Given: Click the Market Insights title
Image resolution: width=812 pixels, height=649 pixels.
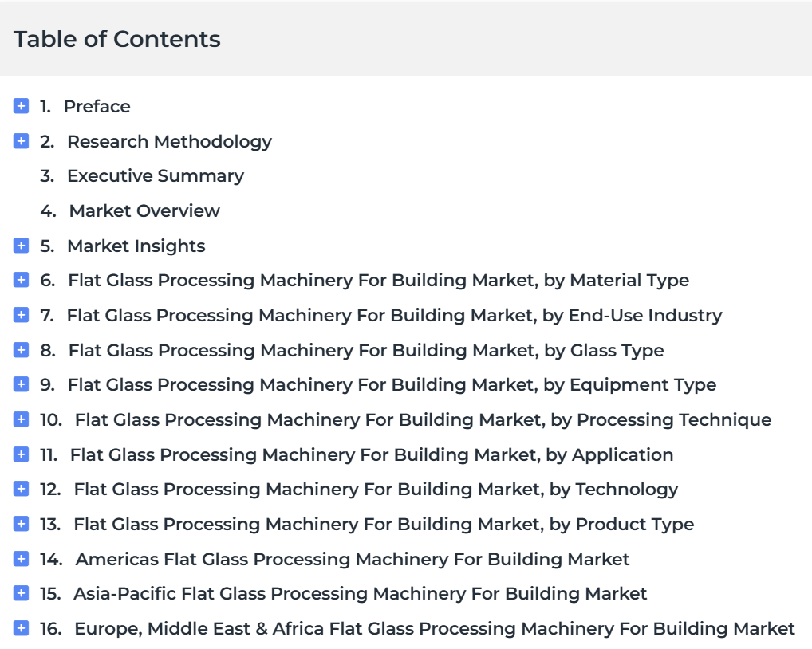Looking at the screenshot, I should [x=136, y=246].
